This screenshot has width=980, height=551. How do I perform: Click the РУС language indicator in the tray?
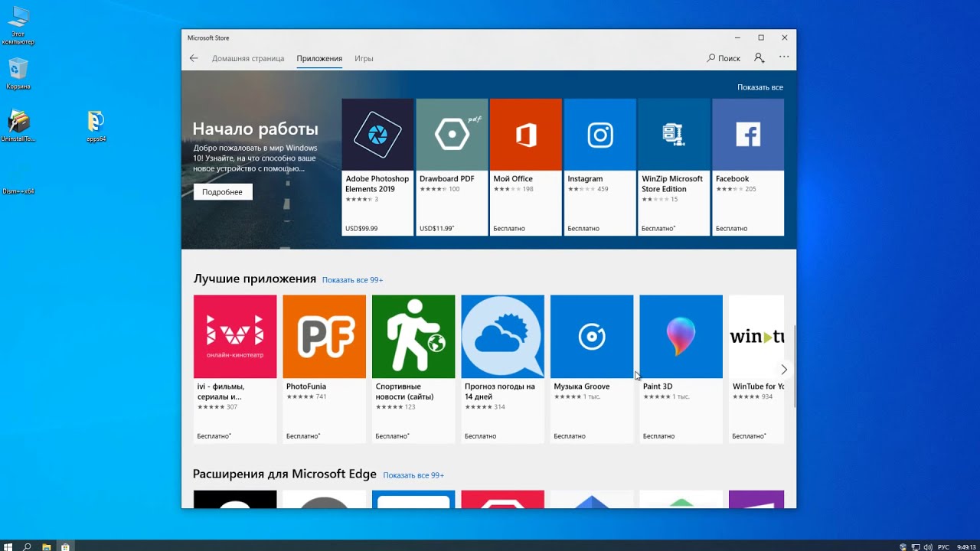click(943, 546)
